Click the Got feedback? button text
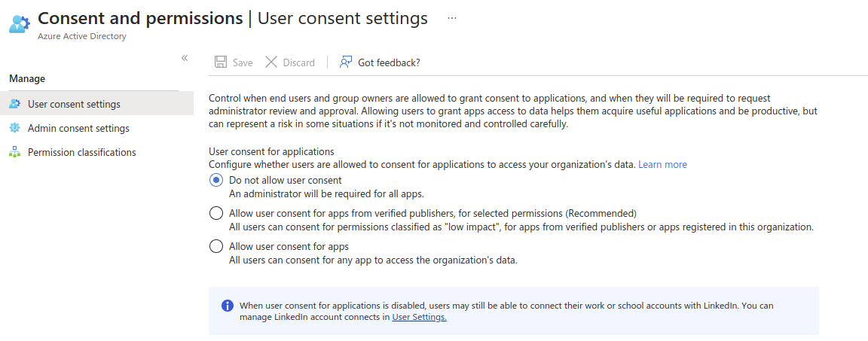 click(389, 62)
